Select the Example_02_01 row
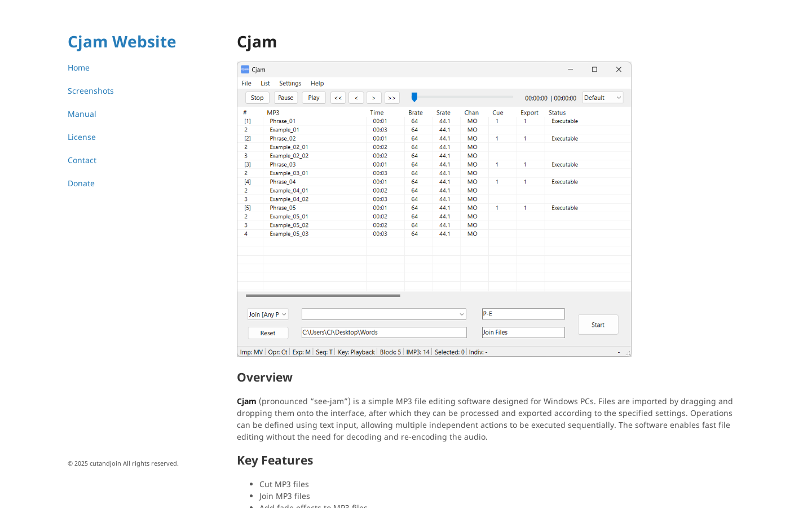 [434, 147]
